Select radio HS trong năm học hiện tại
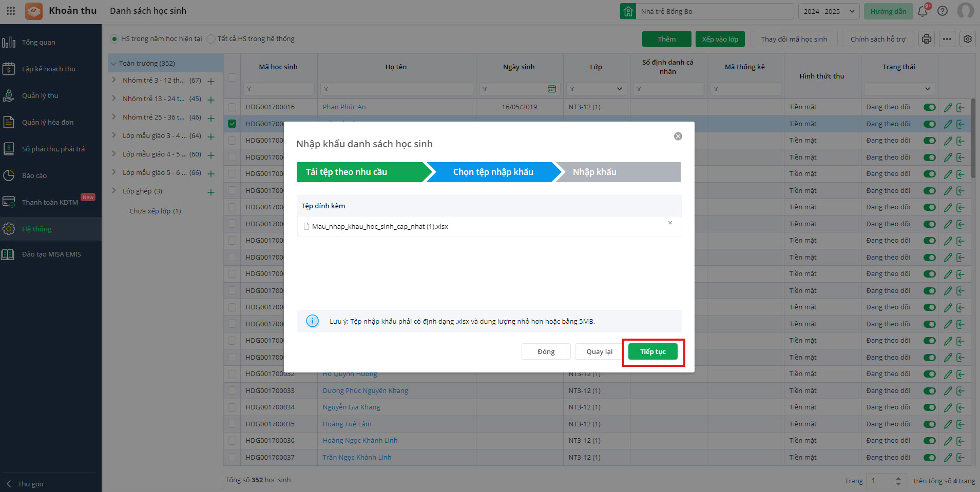This screenshot has width=980, height=492. 114,39
